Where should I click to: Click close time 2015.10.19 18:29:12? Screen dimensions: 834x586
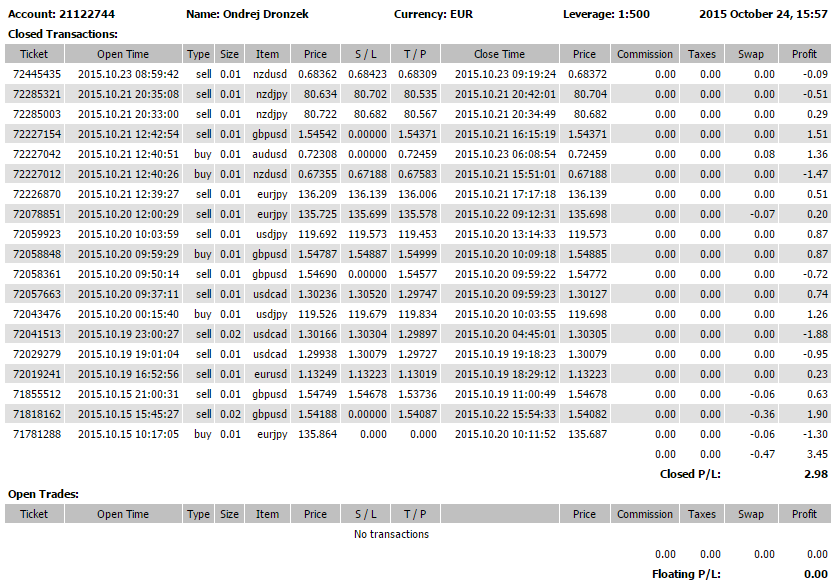pyautogui.click(x=505, y=374)
